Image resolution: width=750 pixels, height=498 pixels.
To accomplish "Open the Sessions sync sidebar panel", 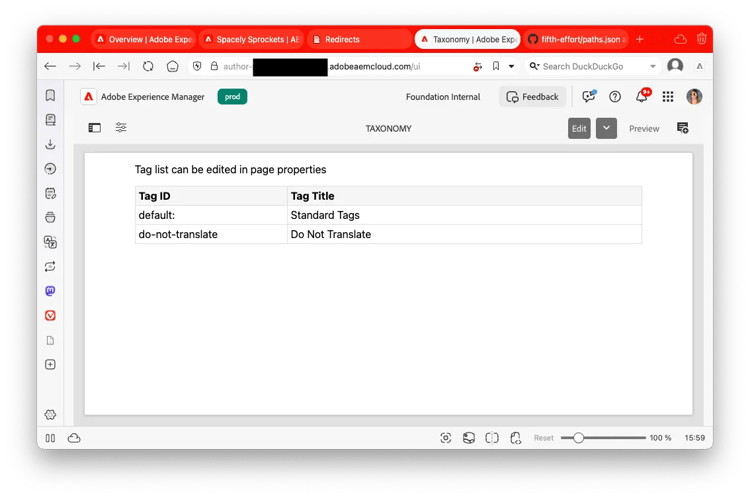I will point(50,266).
